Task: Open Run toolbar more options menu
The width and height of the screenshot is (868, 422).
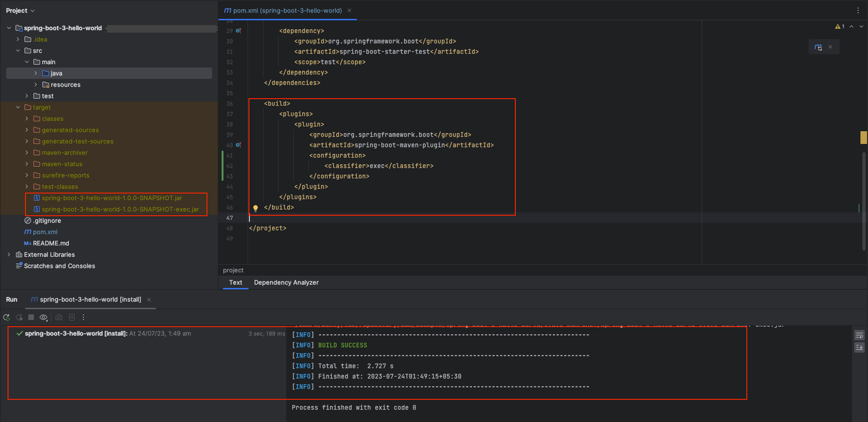Action: (x=83, y=318)
